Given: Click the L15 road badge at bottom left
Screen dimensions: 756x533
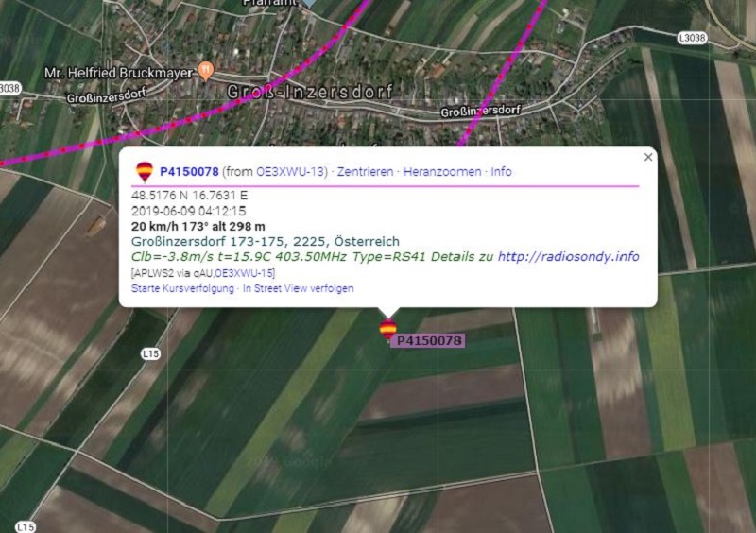Looking at the screenshot, I should (x=26, y=526).
